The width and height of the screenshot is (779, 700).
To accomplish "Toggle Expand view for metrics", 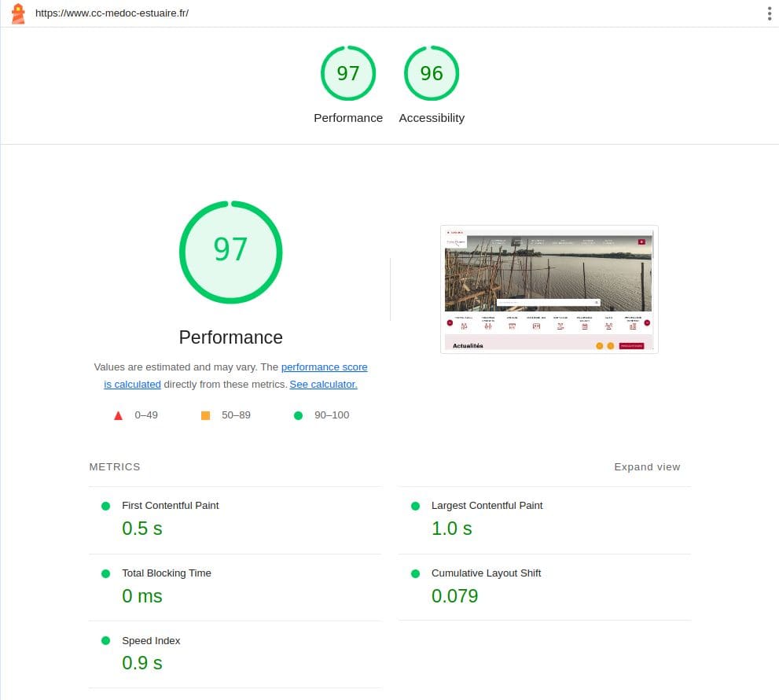I will pyautogui.click(x=646, y=467).
